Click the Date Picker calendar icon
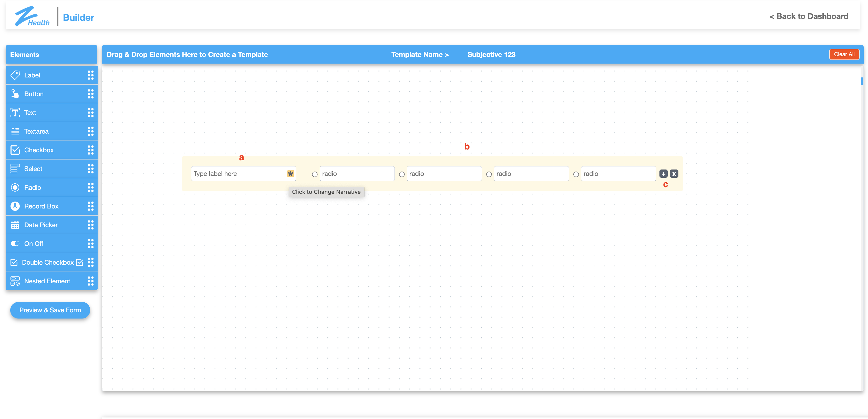 (x=15, y=225)
